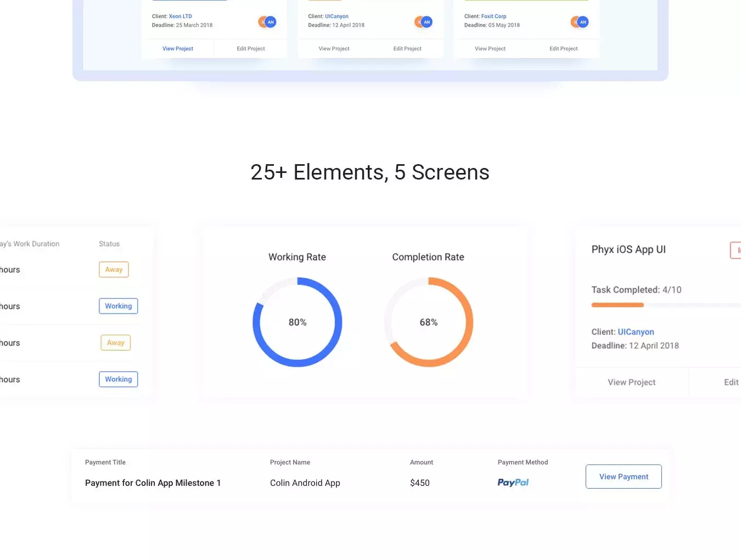Click the Task Completed 4/10 progress bar
Image resolution: width=741 pixels, height=560 pixels.
pos(666,305)
